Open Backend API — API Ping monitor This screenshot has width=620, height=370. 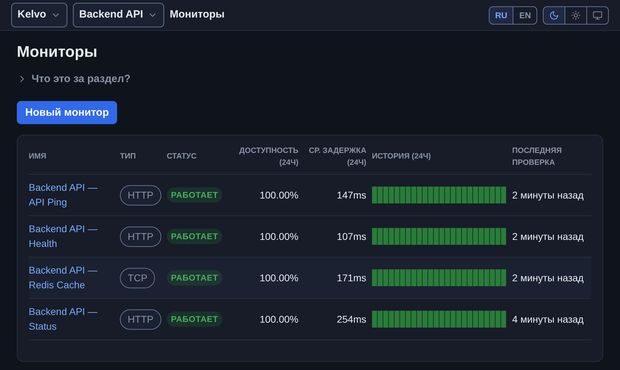click(x=63, y=195)
